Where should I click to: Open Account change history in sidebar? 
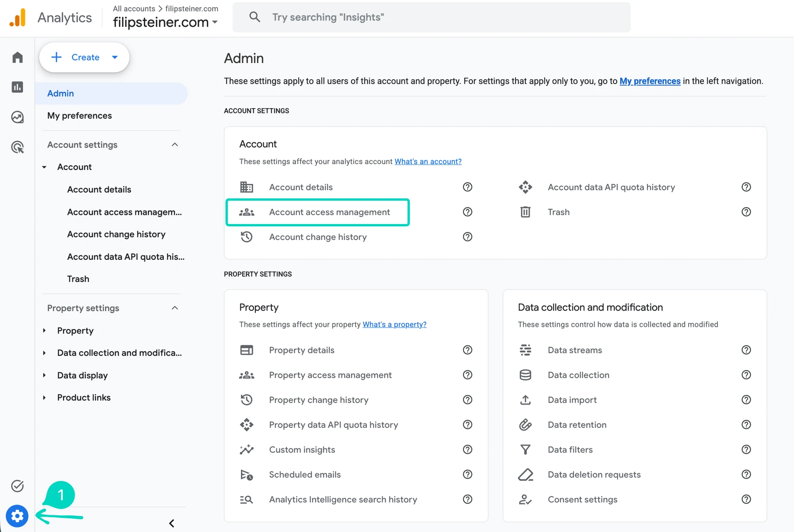116,234
